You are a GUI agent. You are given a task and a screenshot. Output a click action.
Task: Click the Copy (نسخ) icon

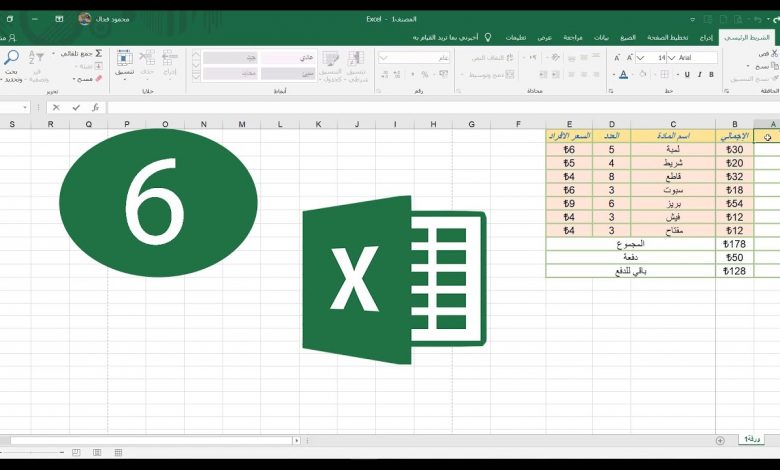pyautogui.click(x=775, y=66)
